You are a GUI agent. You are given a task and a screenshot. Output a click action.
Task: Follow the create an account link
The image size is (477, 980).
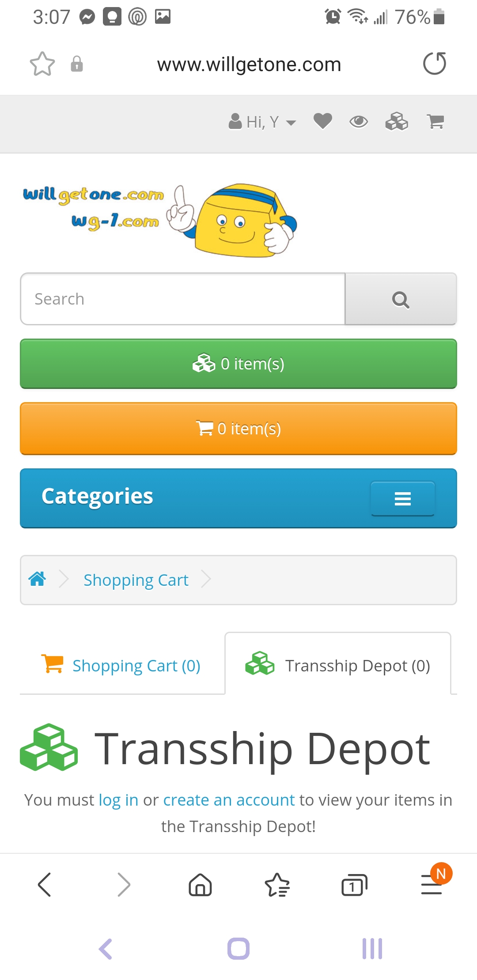[x=229, y=800]
